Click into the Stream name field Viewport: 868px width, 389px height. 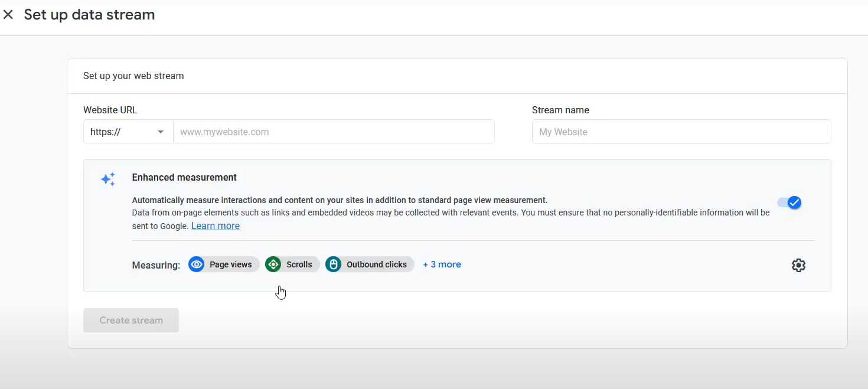click(x=681, y=132)
